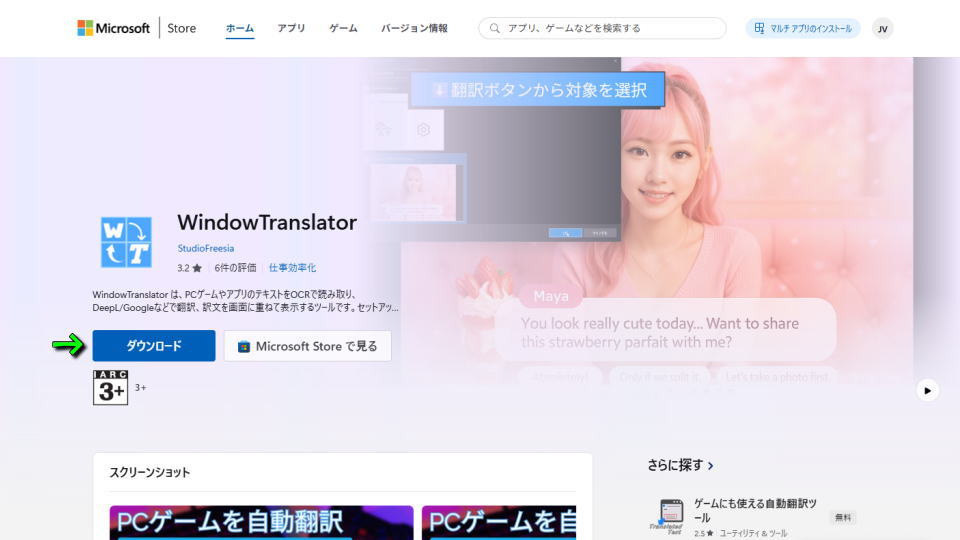Viewport: 960px width, 540px height.
Task: Switch to the ホーム tab
Action: tap(240, 28)
